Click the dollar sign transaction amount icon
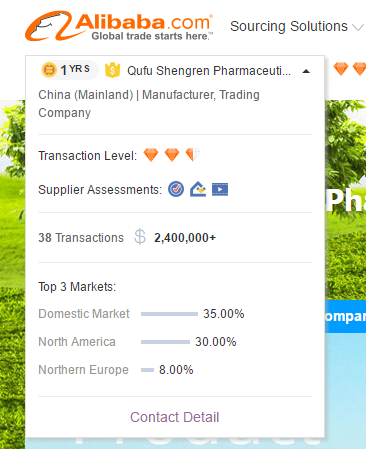The width and height of the screenshot is (367, 451). (140, 237)
